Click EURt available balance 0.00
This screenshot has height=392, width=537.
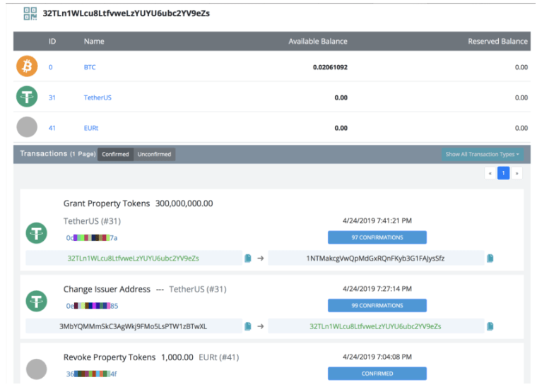pos(341,128)
